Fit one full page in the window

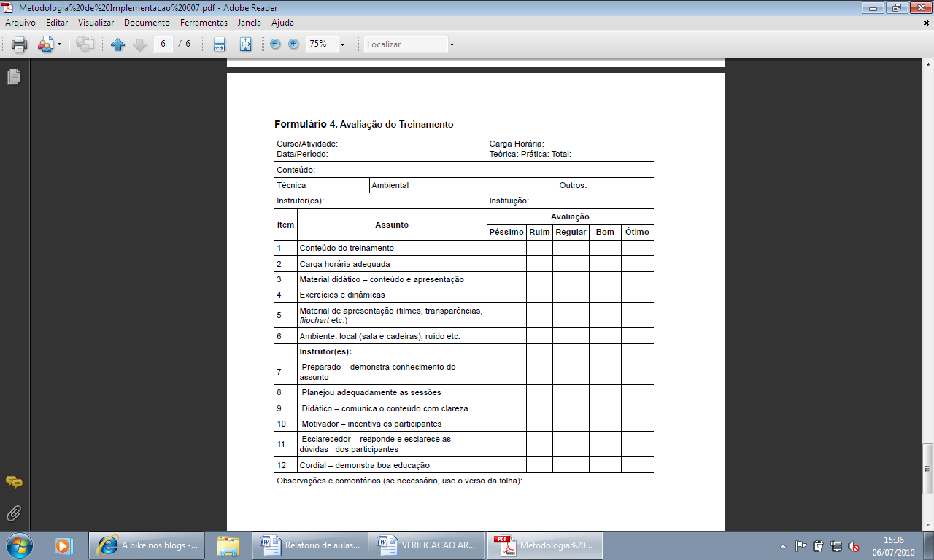point(245,44)
